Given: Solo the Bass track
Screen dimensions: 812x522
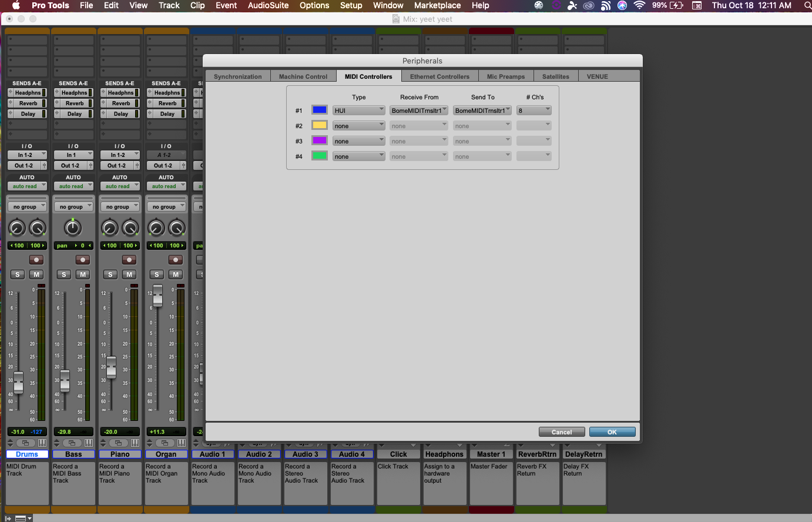Looking at the screenshot, I should click(x=64, y=275).
